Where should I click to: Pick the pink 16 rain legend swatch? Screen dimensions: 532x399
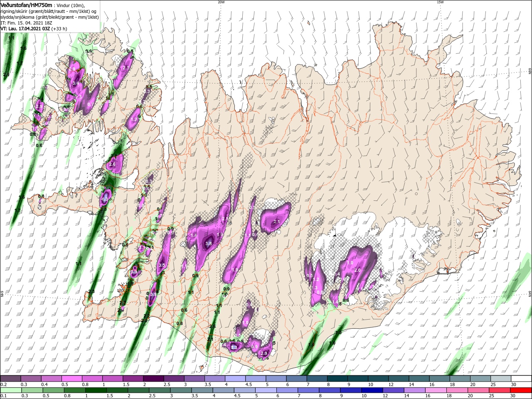[x=436, y=390]
